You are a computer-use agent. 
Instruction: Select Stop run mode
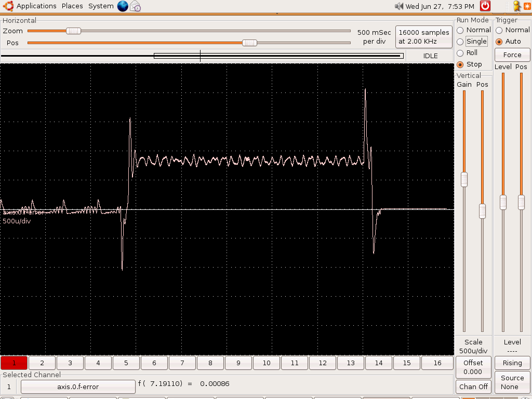click(469, 64)
